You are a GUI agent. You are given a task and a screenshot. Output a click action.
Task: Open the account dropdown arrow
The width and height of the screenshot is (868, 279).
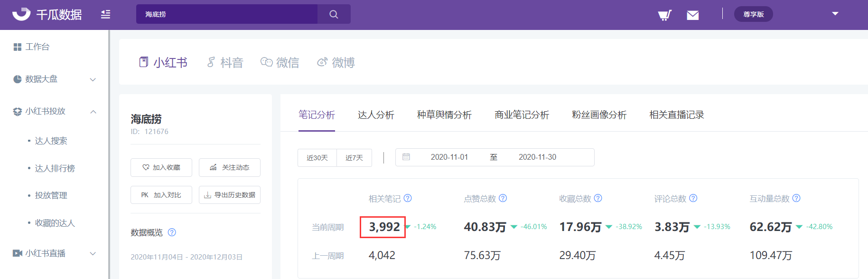(835, 14)
